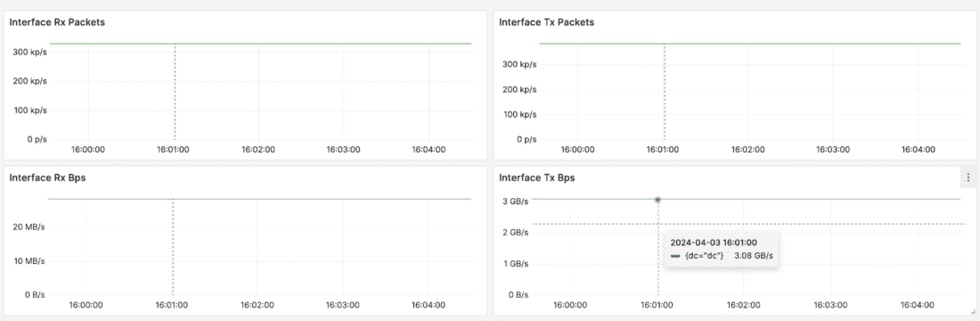Open the Interface Rx Packets panel title

(x=57, y=22)
